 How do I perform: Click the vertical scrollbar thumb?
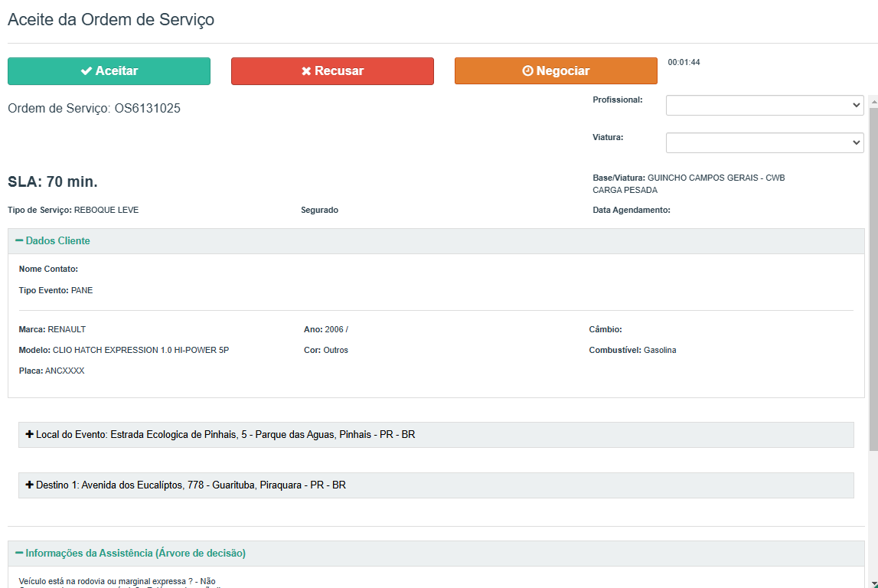click(873, 276)
